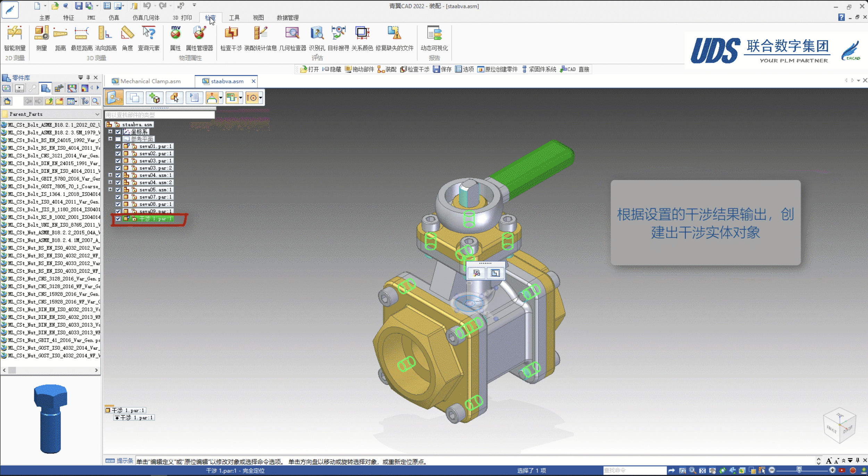This screenshot has height=476, width=868.
Task: Toggle checkbox for seva04.asm:1
Action: tap(118, 176)
